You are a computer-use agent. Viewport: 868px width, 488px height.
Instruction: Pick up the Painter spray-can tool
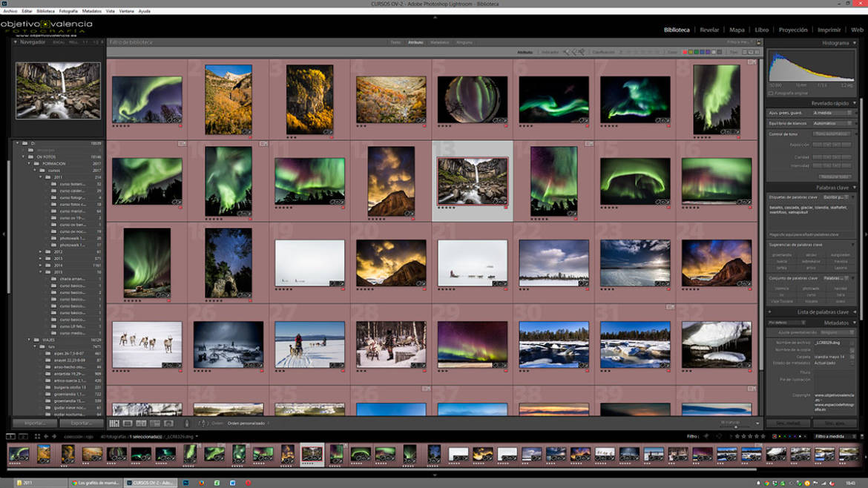tap(187, 423)
